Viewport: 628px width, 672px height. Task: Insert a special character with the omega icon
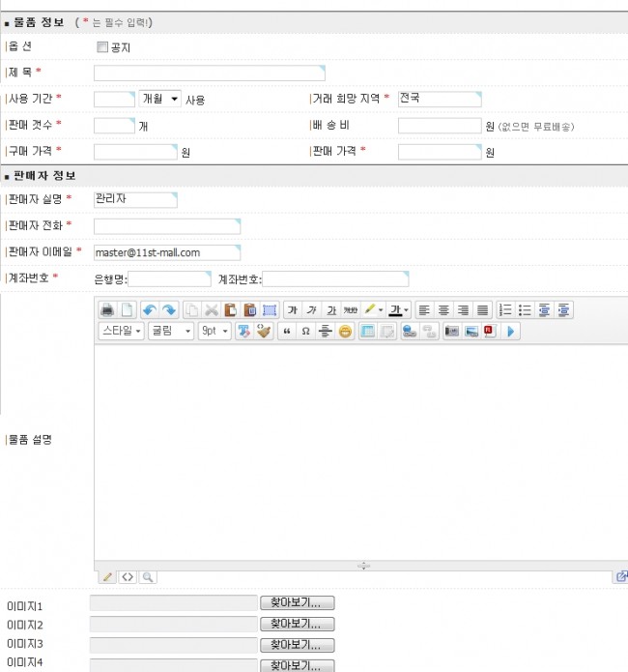click(x=305, y=331)
